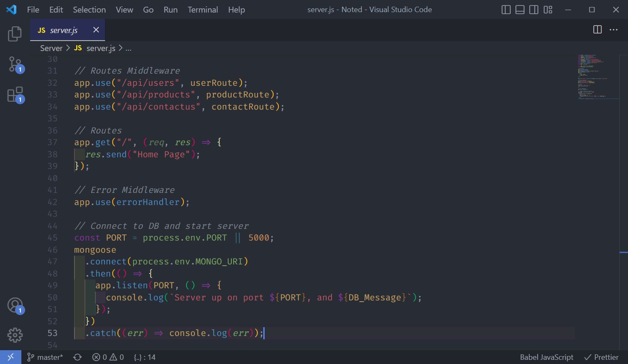Image resolution: width=628 pixels, height=364 pixels.
Task: Open the Selection menu
Action: pos(89,10)
